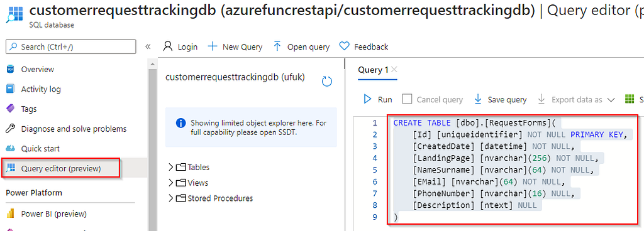644x231 pixels.
Task: Click the Activity log icon
Action: point(11,89)
